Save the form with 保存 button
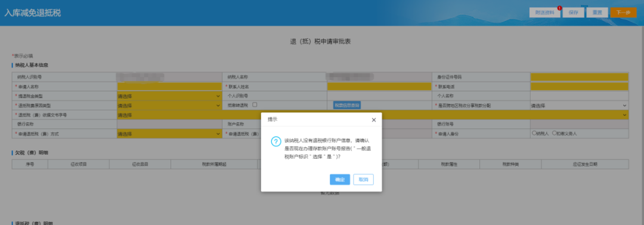 tap(574, 13)
